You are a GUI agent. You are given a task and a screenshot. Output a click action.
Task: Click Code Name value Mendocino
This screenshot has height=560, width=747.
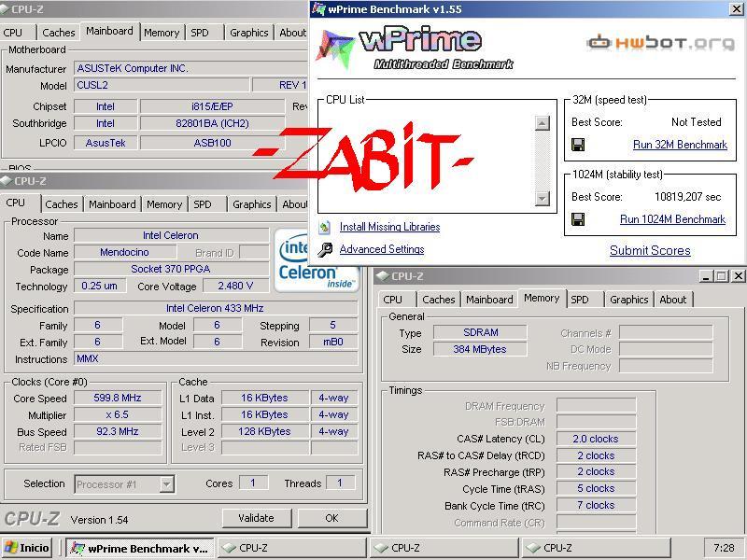coord(125,252)
